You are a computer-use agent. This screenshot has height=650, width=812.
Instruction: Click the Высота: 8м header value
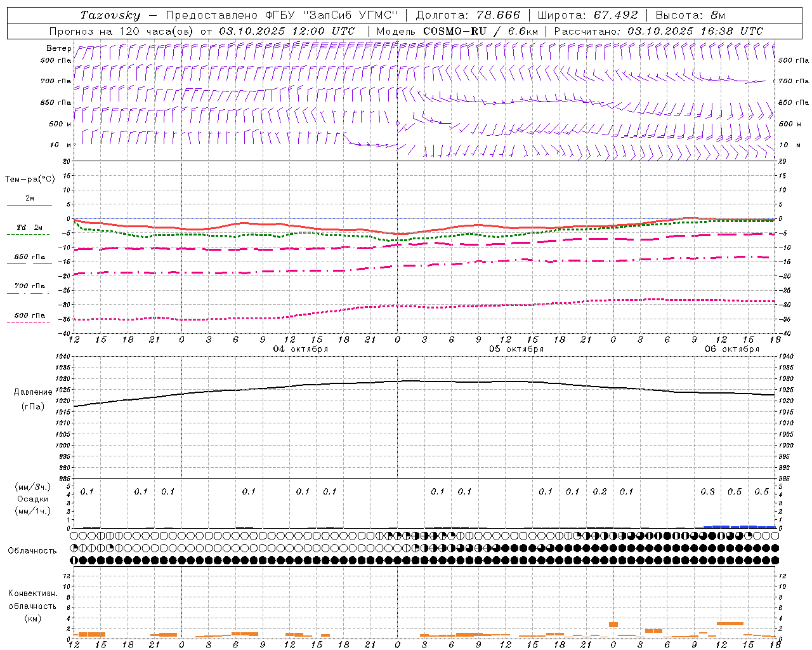pos(690,15)
